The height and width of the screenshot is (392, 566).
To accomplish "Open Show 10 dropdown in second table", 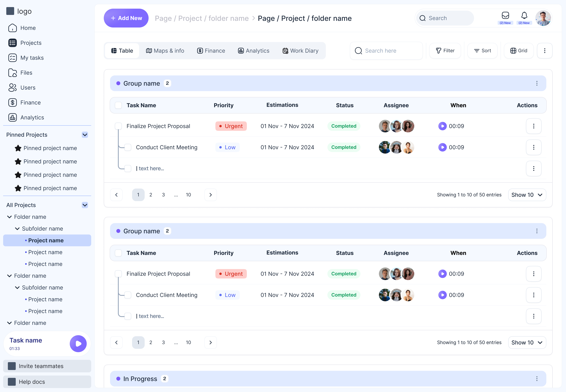I will [527, 343].
